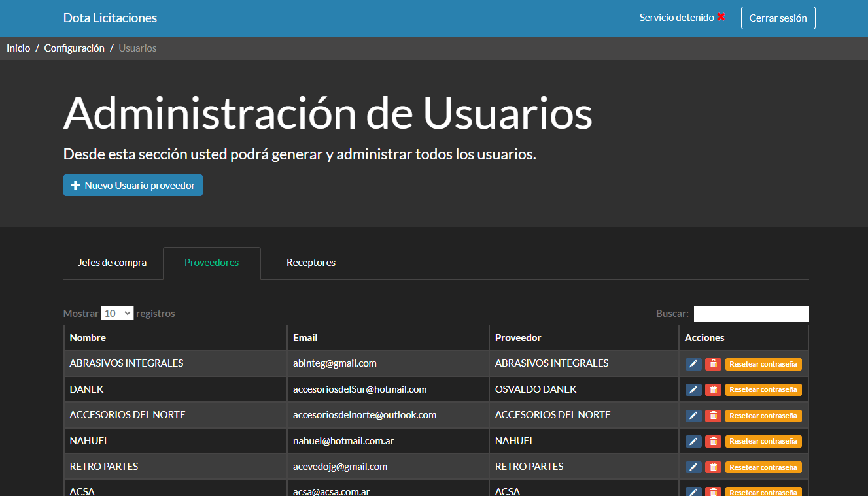Delete the DANEK user via trash icon
Screen dimensions: 868x496
point(713,389)
